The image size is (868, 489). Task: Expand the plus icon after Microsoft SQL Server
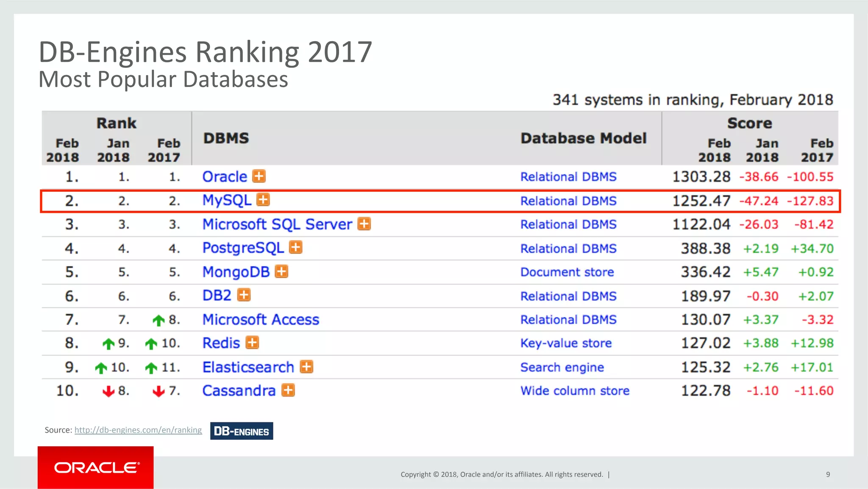pos(364,224)
